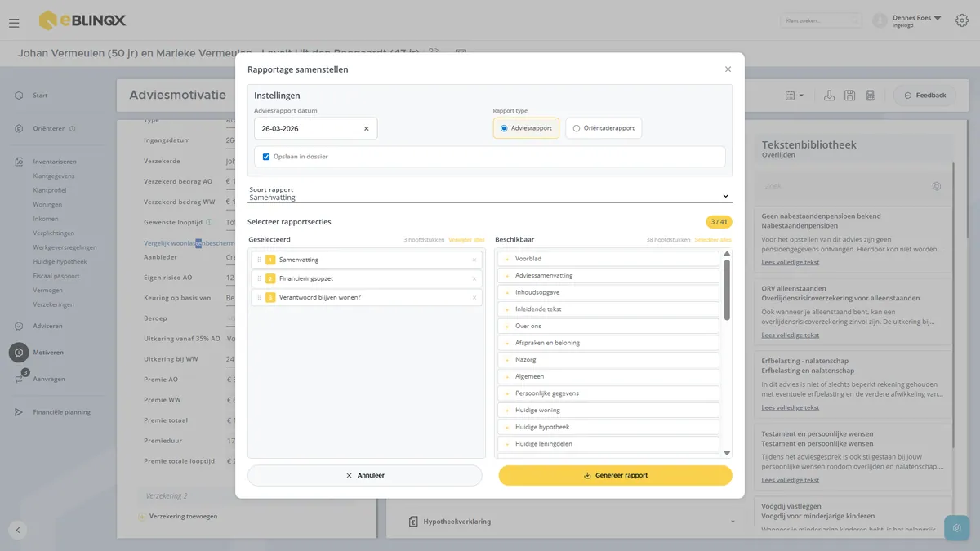Add 'Over ons' from available sections
This screenshot has width=980, height=551.
[608, 326]
